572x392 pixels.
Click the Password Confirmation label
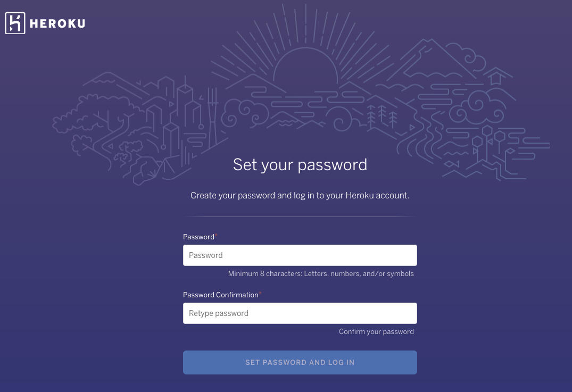pos(221,295)
